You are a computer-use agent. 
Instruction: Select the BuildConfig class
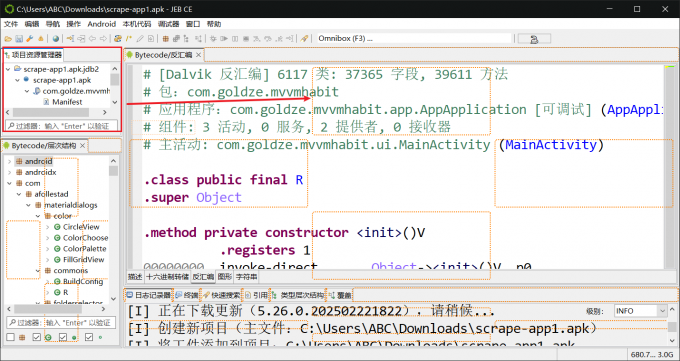(83, 282)
